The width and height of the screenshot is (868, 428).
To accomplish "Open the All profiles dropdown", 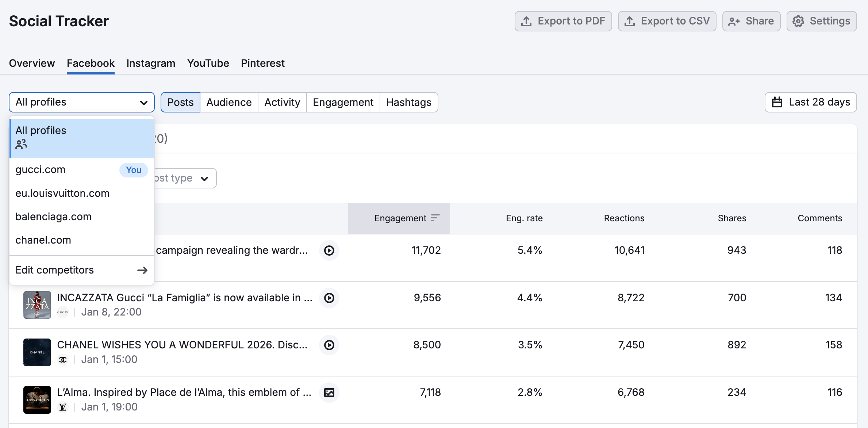I will tap(81, 102).
